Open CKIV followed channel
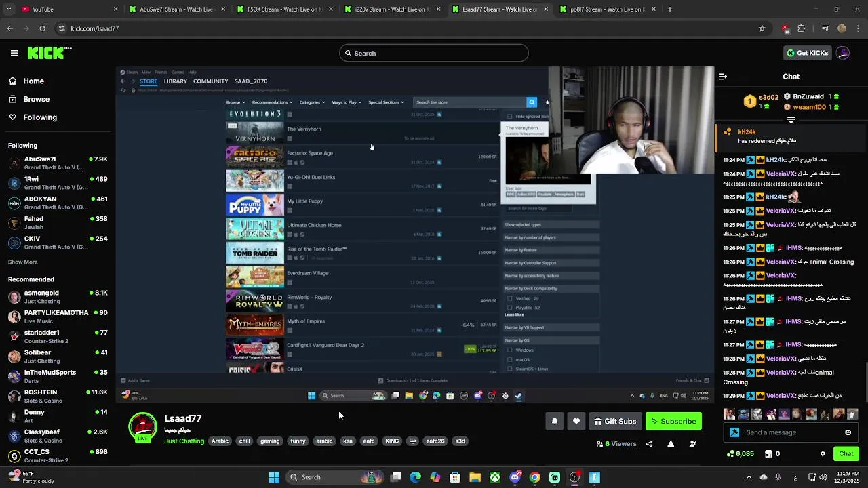The image size is (868, 488). point(57,243)
